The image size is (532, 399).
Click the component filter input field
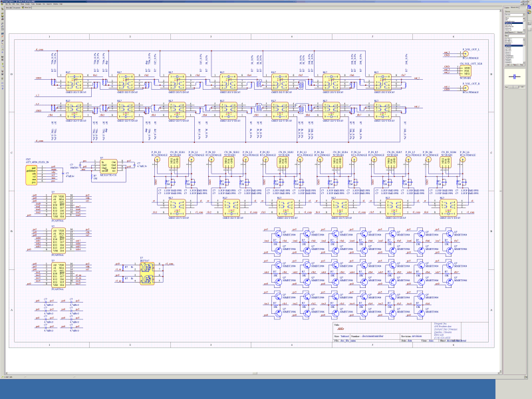[517, 36]
